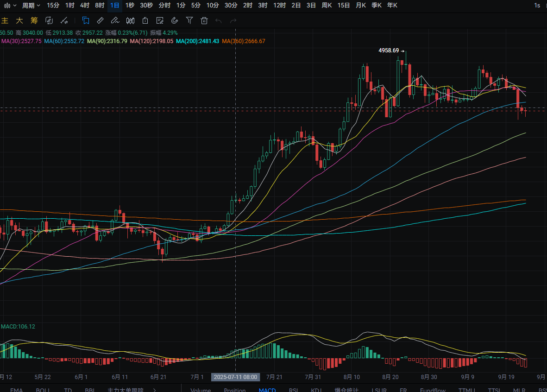Image resolution: width=547 pixels, height=392 pixels.
Task: Open the note editing tool icon
Action: [160, 20]
